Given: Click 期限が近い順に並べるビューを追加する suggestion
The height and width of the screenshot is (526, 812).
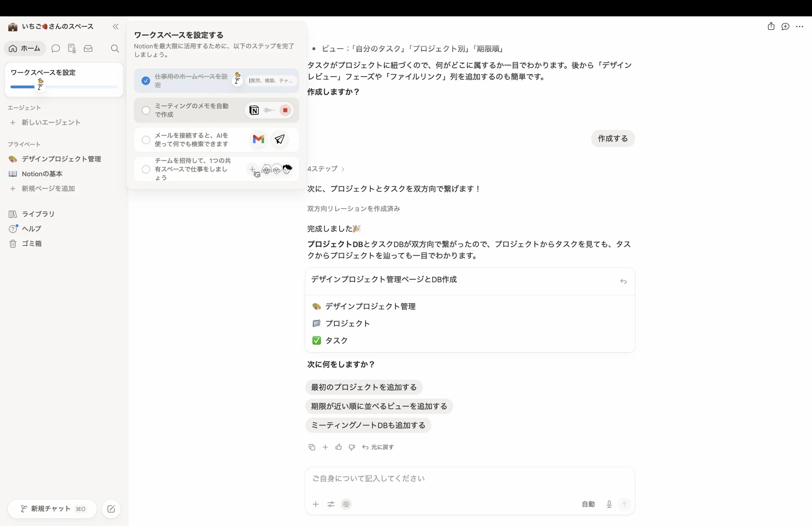Looking at the screenshot, I should 379,406.
